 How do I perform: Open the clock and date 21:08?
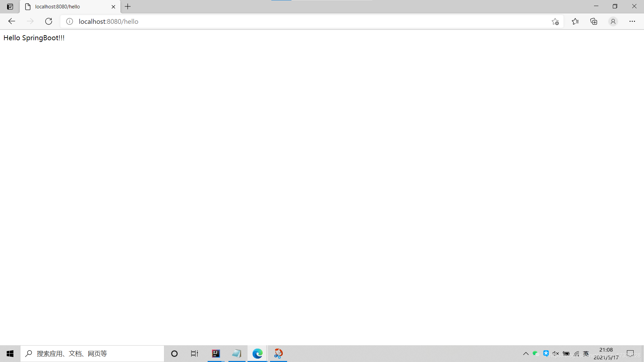pos(606,354)
